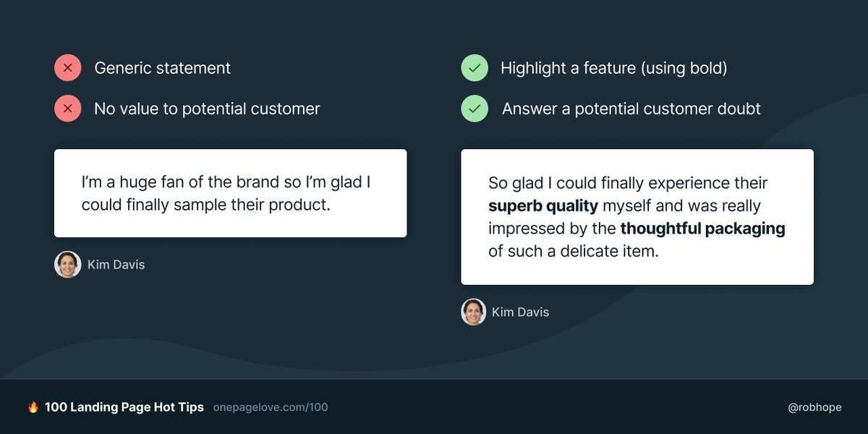
Task: Click the bold thoughtful packaging text
Action: click(x=702, y=229)
